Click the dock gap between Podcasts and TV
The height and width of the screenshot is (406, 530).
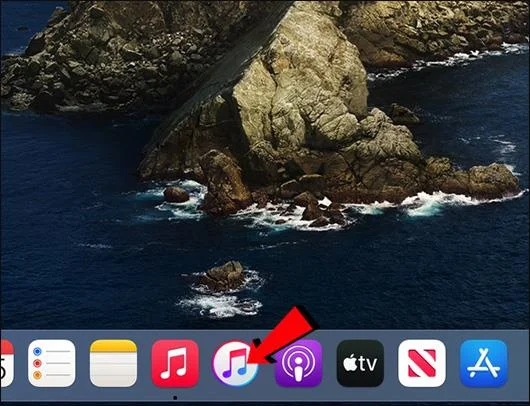330,363
